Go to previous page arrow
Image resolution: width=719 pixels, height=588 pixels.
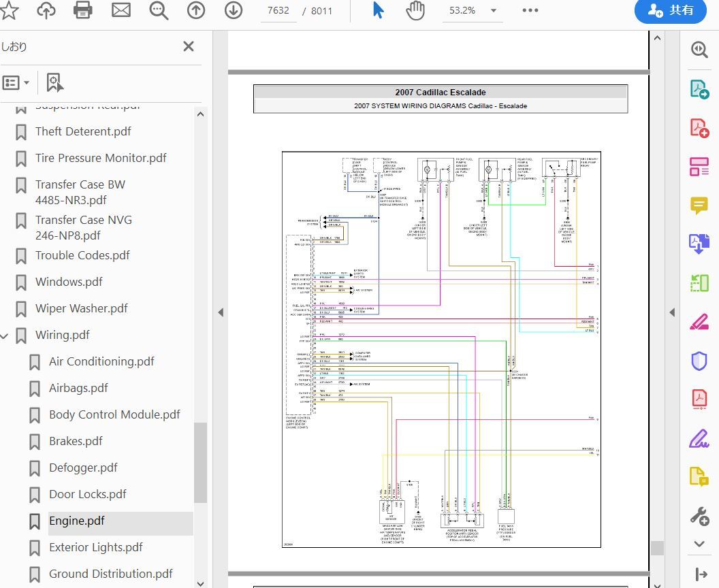[x=196, y=10]
